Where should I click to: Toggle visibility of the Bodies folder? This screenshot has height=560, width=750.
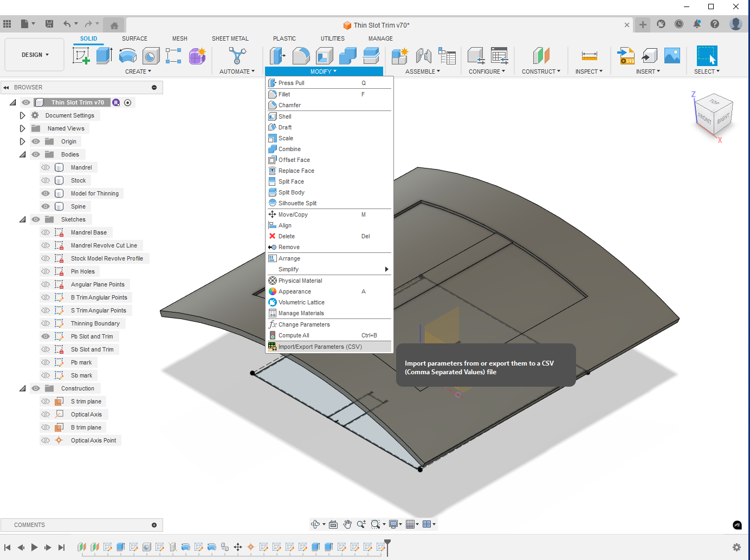35,154
